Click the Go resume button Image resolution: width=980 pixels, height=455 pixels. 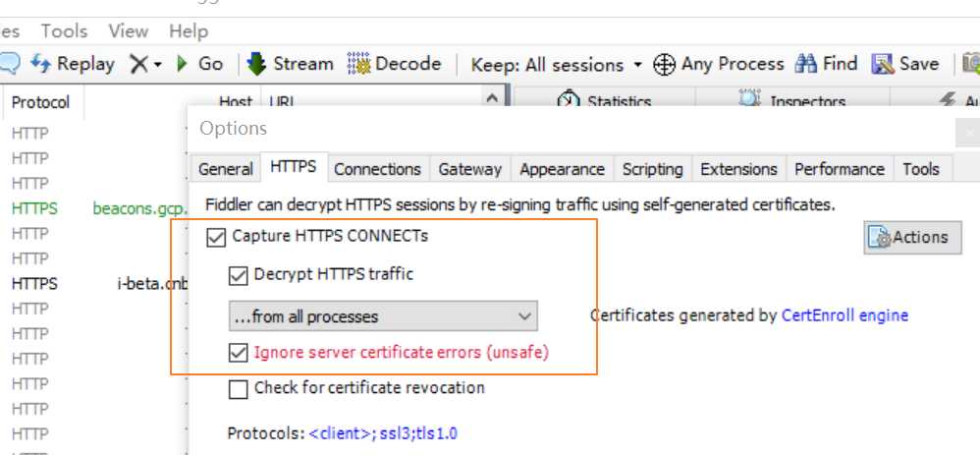coord(200,64)
